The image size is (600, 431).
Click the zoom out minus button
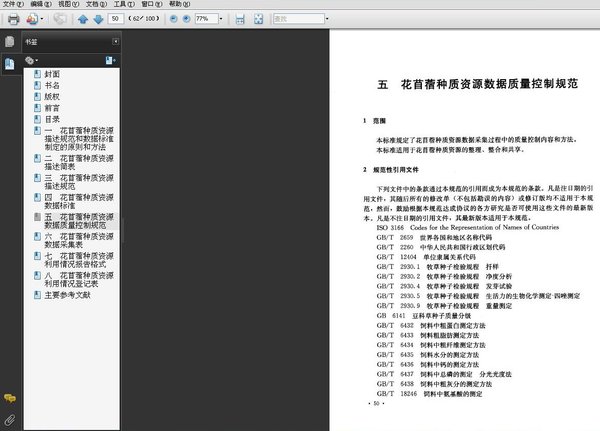point(173,18)
